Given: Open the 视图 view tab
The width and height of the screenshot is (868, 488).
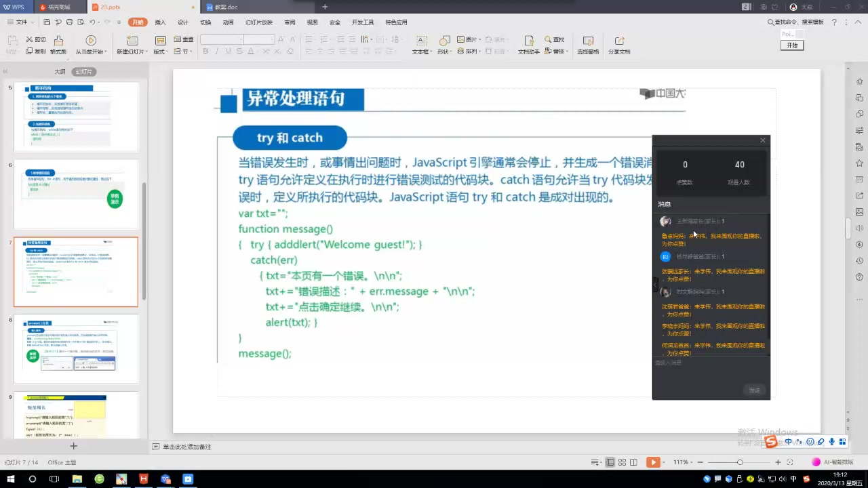Looking at the screenshot, I should point(312,22).
